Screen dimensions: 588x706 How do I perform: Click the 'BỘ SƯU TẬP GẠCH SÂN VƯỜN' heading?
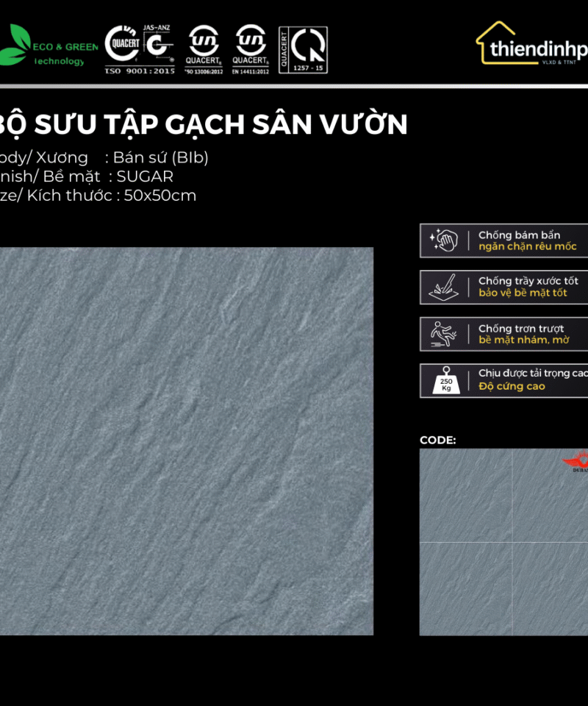[202, 125]
